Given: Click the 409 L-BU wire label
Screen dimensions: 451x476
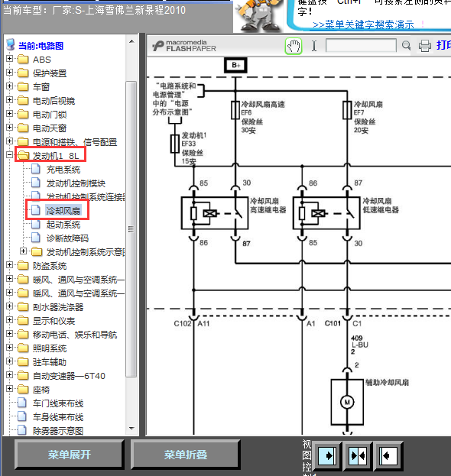Looking at the screenshot, I should (359, 345).
